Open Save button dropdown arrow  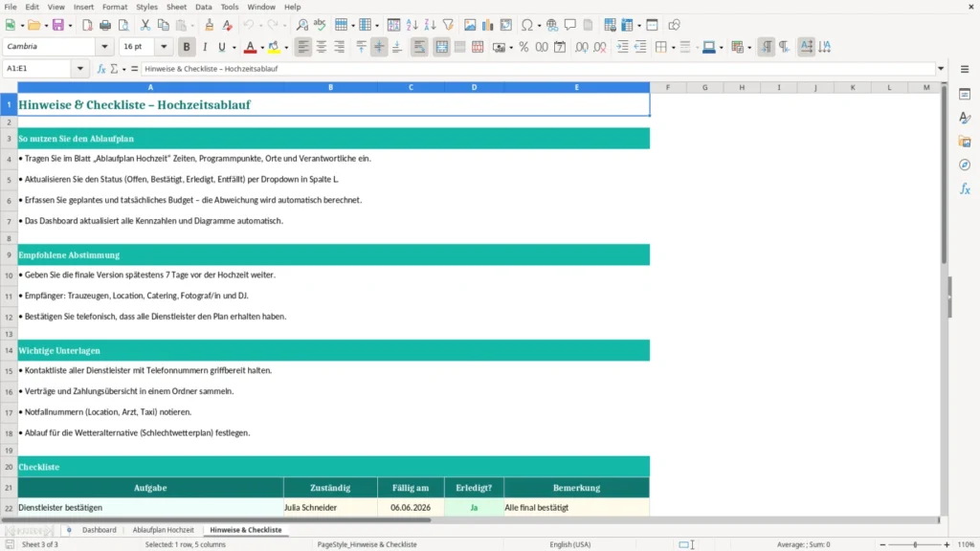point(70,26)
